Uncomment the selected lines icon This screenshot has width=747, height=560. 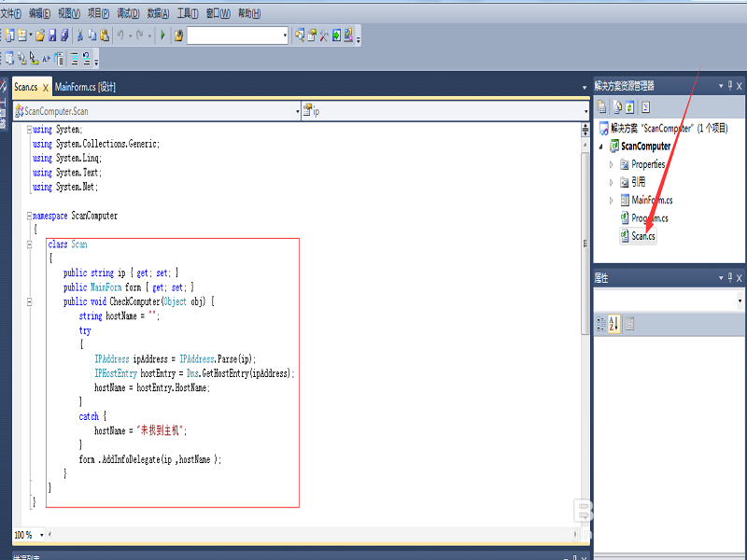(x=86, y=59)
